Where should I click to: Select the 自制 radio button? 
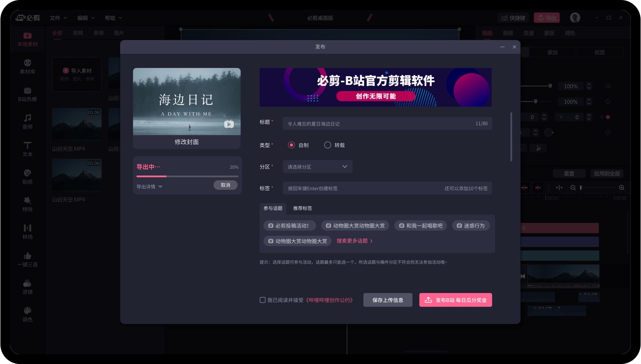point(291,145)
